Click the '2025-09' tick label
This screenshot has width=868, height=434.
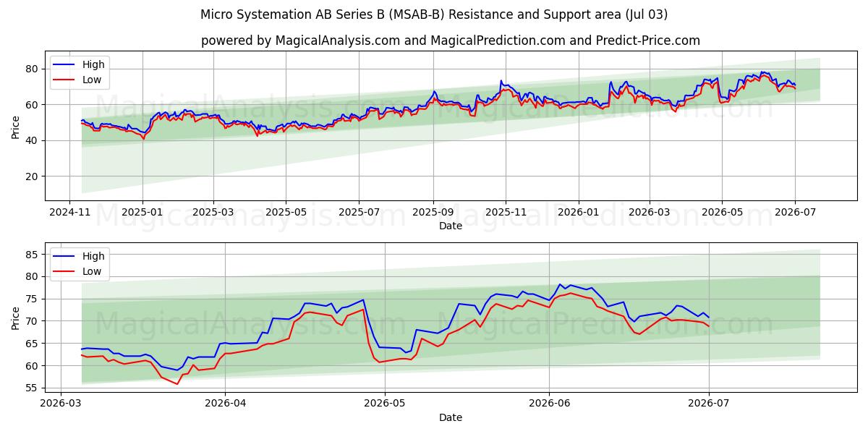click(433, 213)
